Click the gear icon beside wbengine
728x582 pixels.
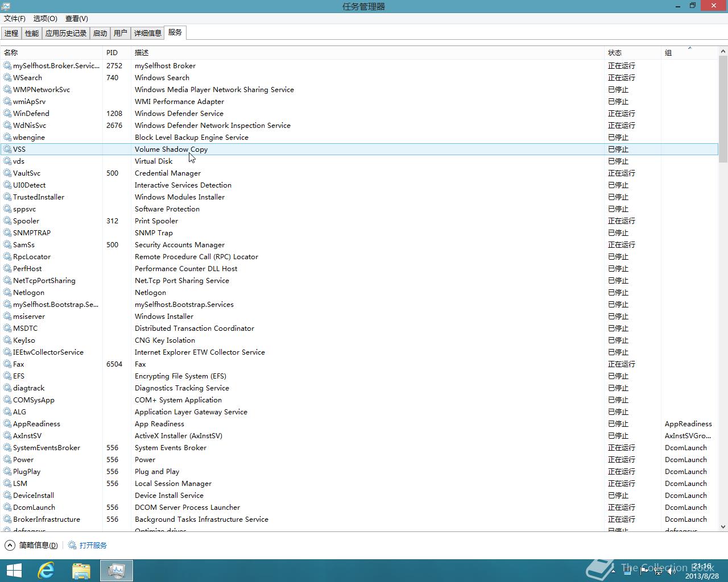click(x=7, y=138)
